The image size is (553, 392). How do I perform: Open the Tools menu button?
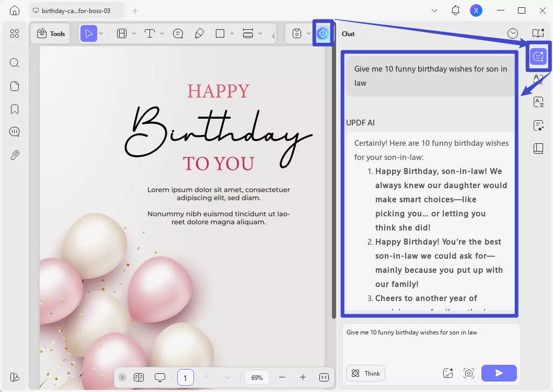tap(51, 33)
